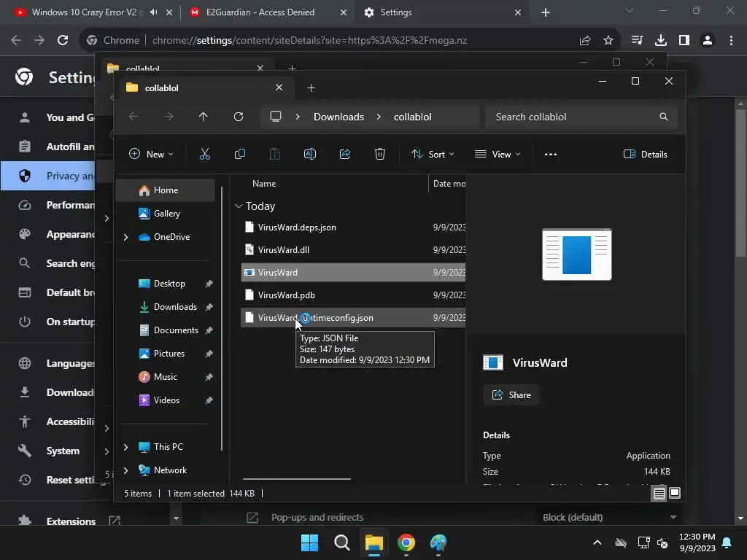Mute the YouTube tab speaker icon
The width and height of the screenshot is (747, 560).
(153, 12)
